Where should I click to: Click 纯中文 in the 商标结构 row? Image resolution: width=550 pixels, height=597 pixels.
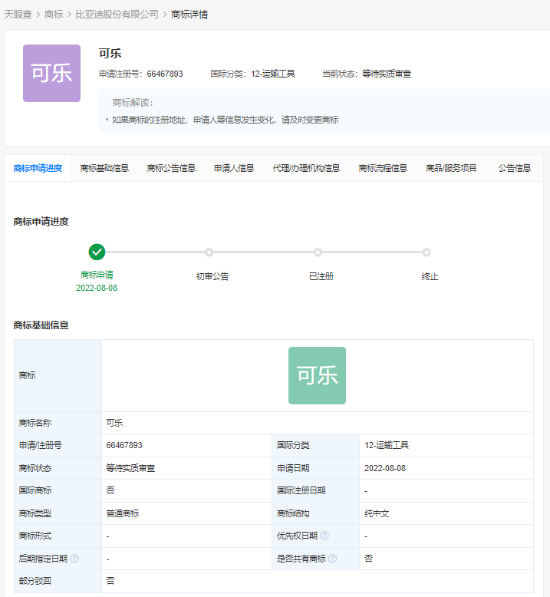click(x=377, y=513)
